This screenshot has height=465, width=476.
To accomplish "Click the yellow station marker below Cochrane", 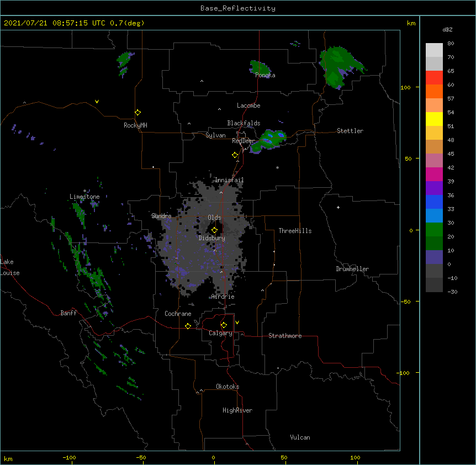I will pos(188,326).
